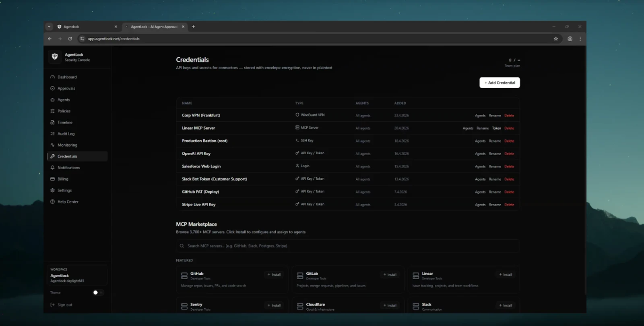Image resolution: width=644 pixels, height=326 pixels.
Task: Install the Cloudflare MCP server
Action: pyautogui.click(x=390, y=305)
